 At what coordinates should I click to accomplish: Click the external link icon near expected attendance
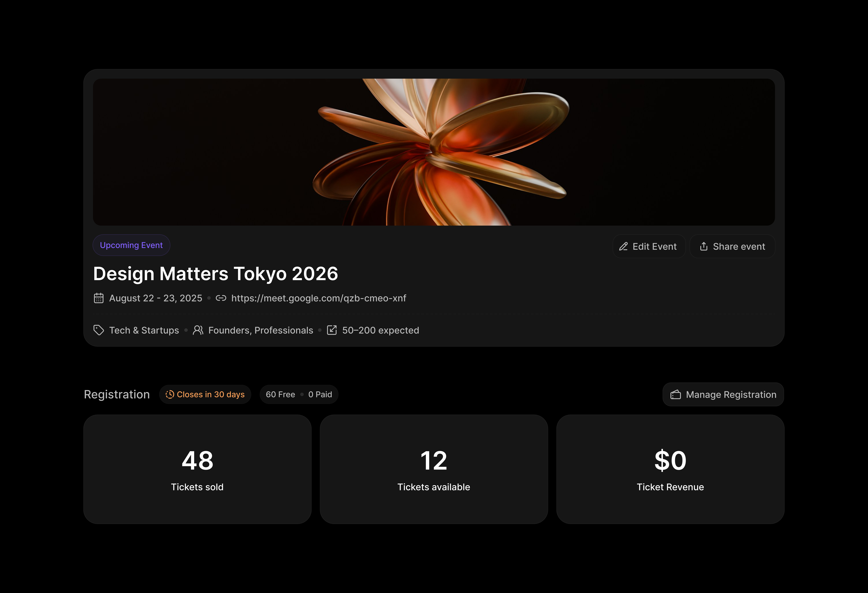pyautogui.click(x=332, y=330)
